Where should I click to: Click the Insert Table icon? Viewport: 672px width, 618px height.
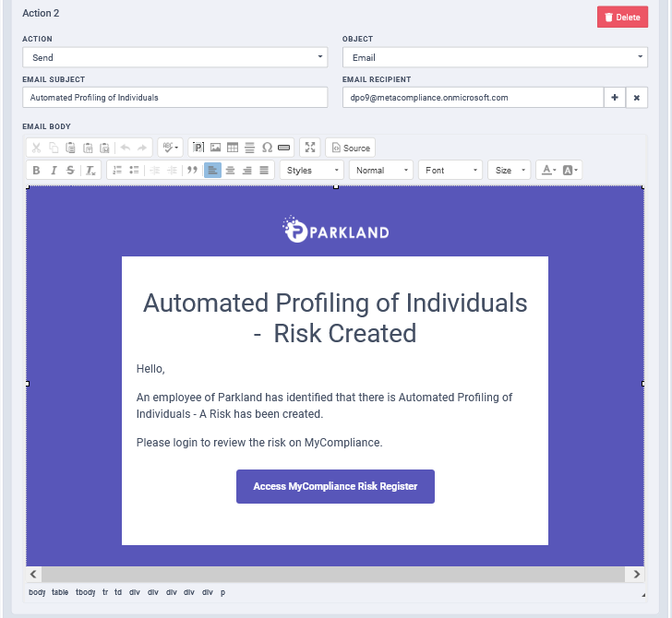[x=233, y=148]
